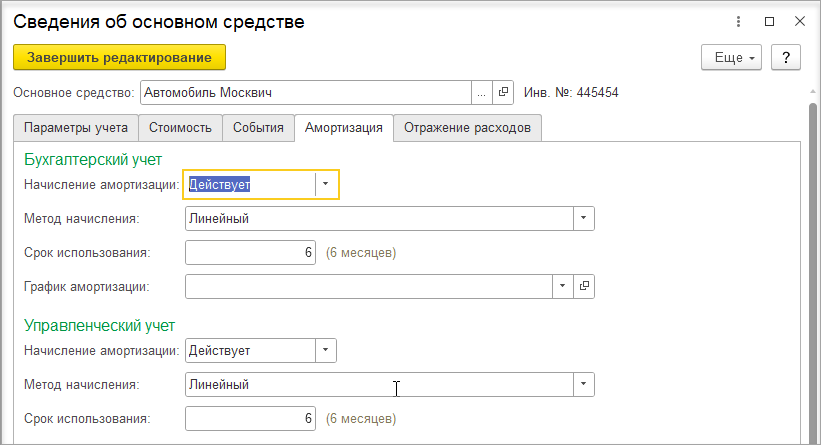Click the Завершить редактирование button
The image size is (821, 445).
pyautogui.click(x=119, y=58)
